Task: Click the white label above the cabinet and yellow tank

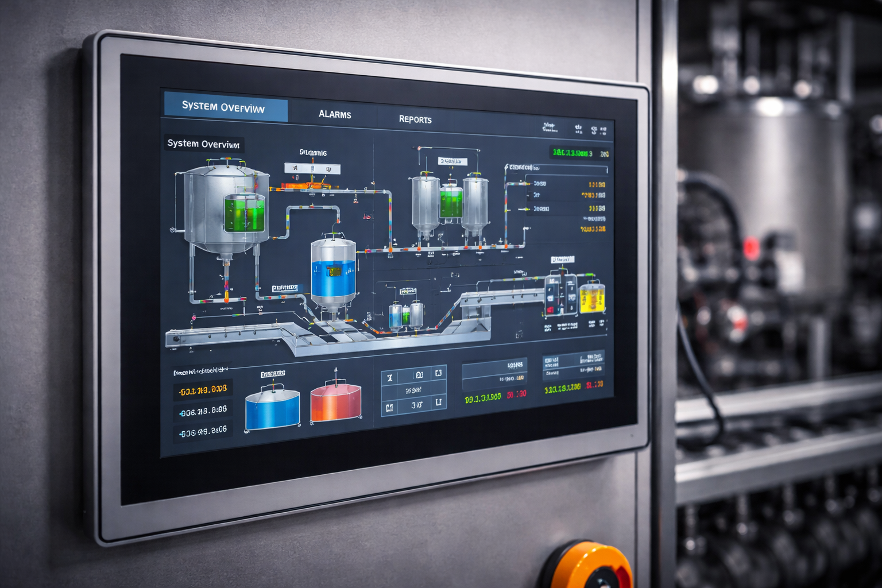Action: coord(563,260)
